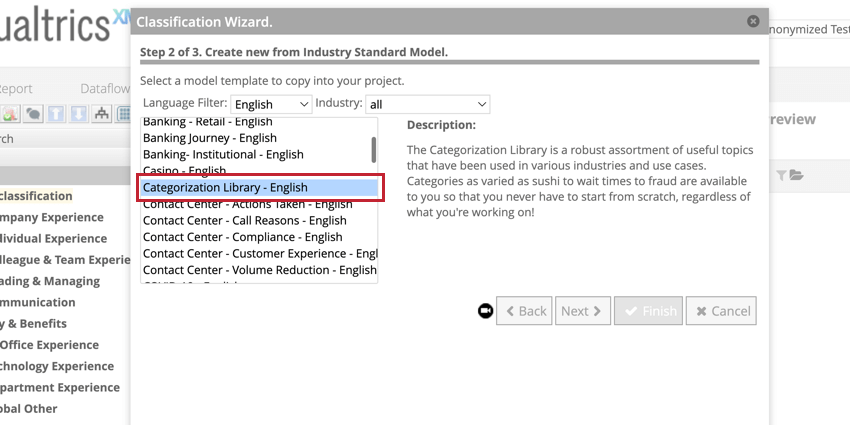Click the grid view toolbar icon
Viewport: 850px width, 425px height.
point(124,114)
